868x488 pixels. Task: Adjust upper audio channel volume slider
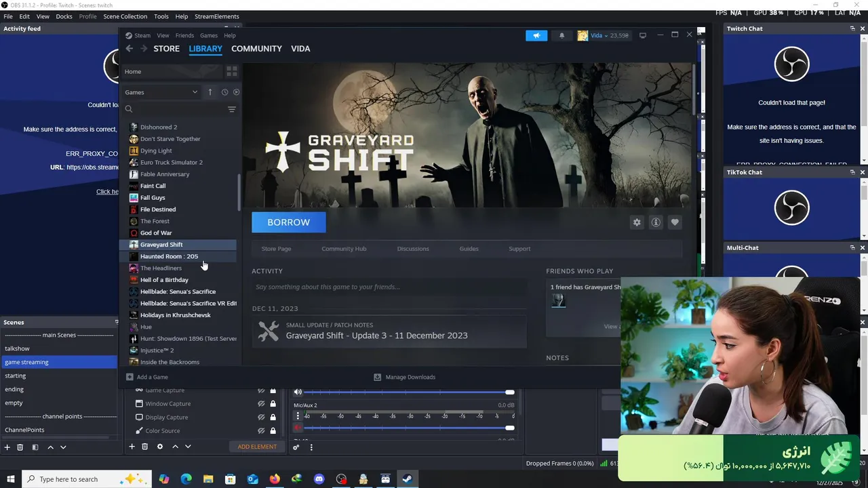pos(409,392)
